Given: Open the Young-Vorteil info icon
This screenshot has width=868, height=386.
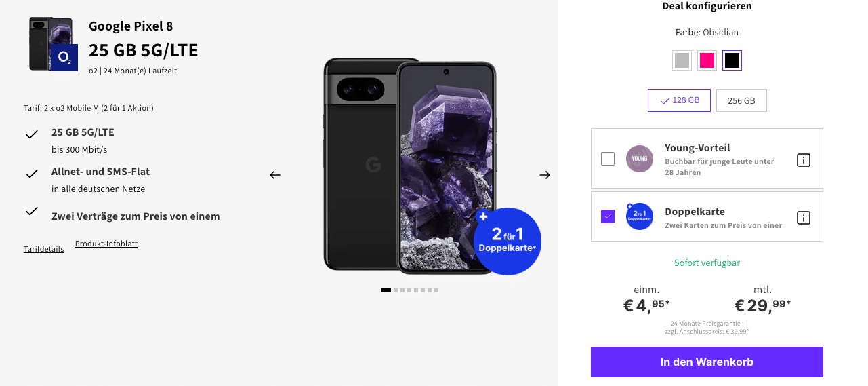Looking at the screenshot, I should pyautogui.click(x=803, y=160).
